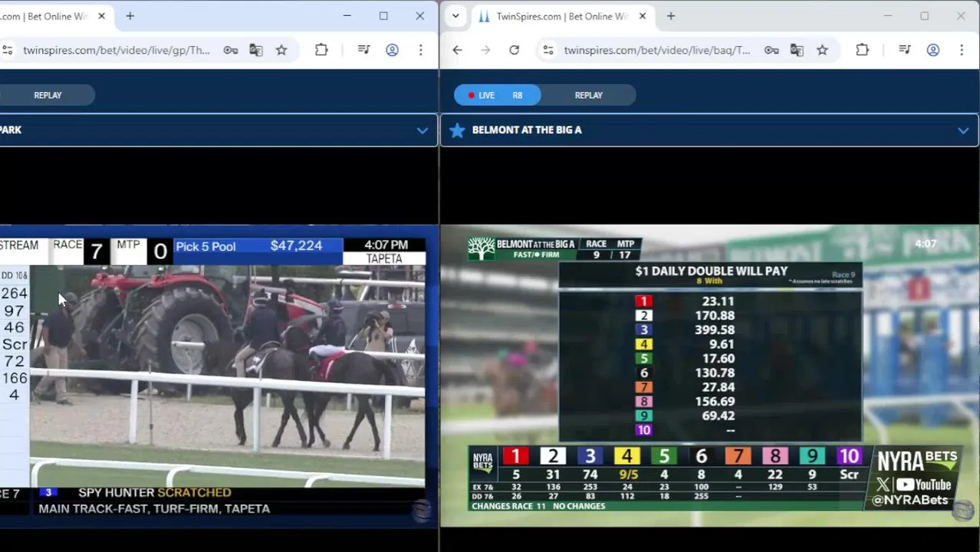Select LIVE R8 tab in right window
This screenshot has width=980, height=552.
tap(497, 95)
